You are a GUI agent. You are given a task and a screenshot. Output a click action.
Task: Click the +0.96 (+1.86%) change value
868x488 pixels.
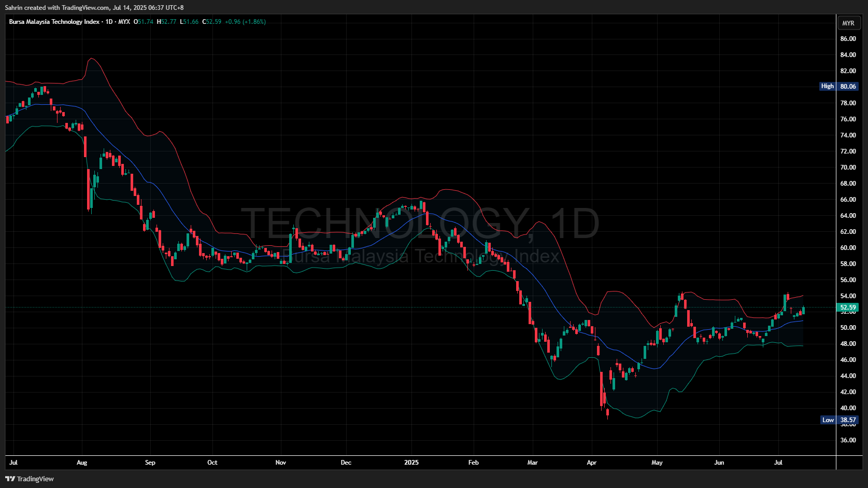pos(245,22)
